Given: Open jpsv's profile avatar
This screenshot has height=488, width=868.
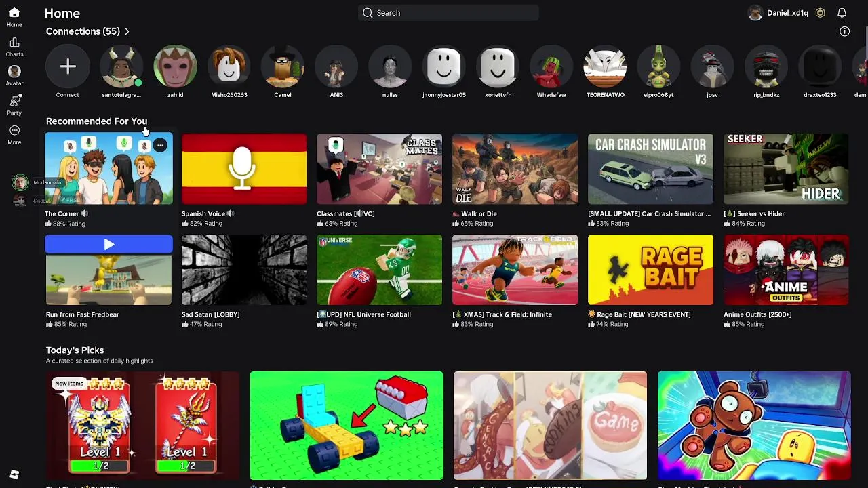Looking at the screenshot, I should click(x=712, y=66).
